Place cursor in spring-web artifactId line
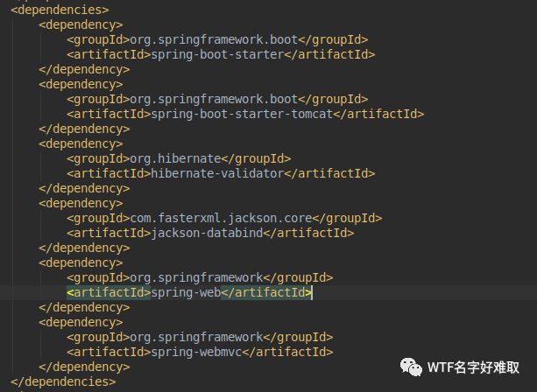This screenshot has width=537, height=392. tap(189, 292)
